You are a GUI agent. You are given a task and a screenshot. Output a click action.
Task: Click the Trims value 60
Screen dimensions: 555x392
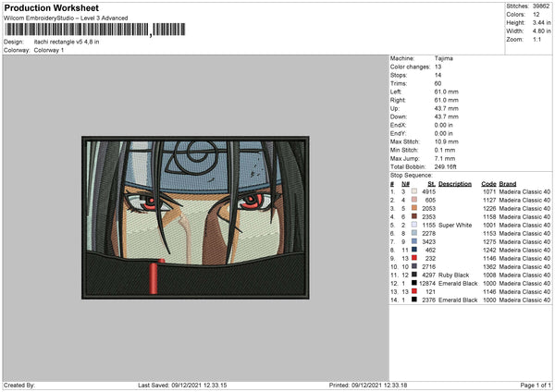coord(438,83)
